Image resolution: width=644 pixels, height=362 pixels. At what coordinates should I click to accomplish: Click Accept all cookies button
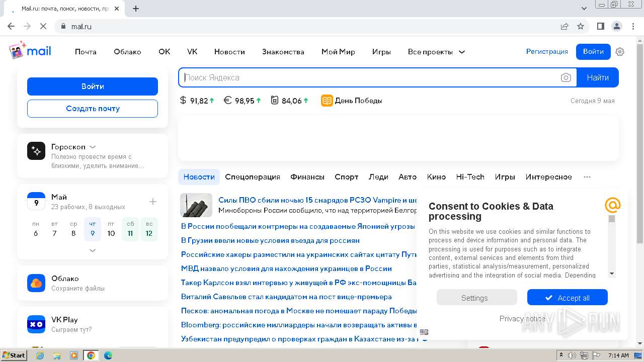point(568,298)
